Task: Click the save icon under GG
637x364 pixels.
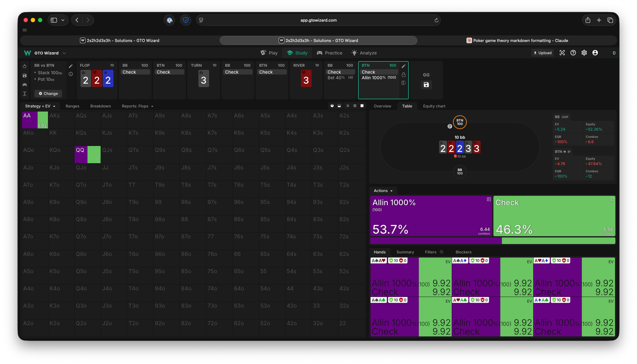Action: pos(426,85)
